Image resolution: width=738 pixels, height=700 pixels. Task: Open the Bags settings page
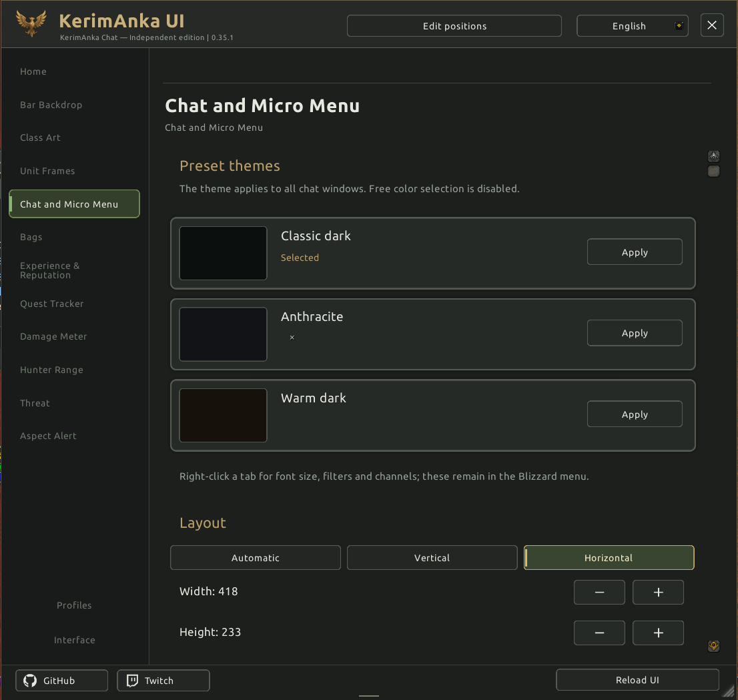tap(31, 237)
